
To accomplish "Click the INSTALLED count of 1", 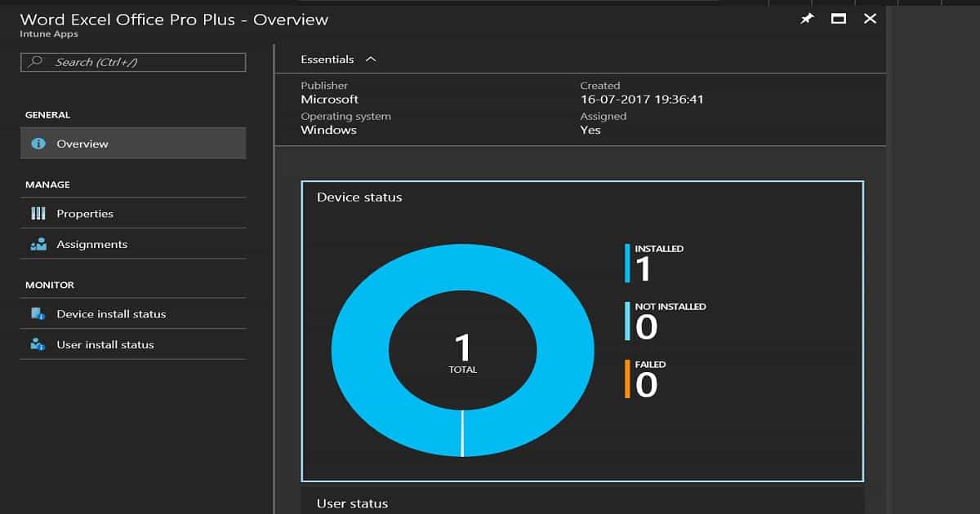I will (x=644, y=269).
